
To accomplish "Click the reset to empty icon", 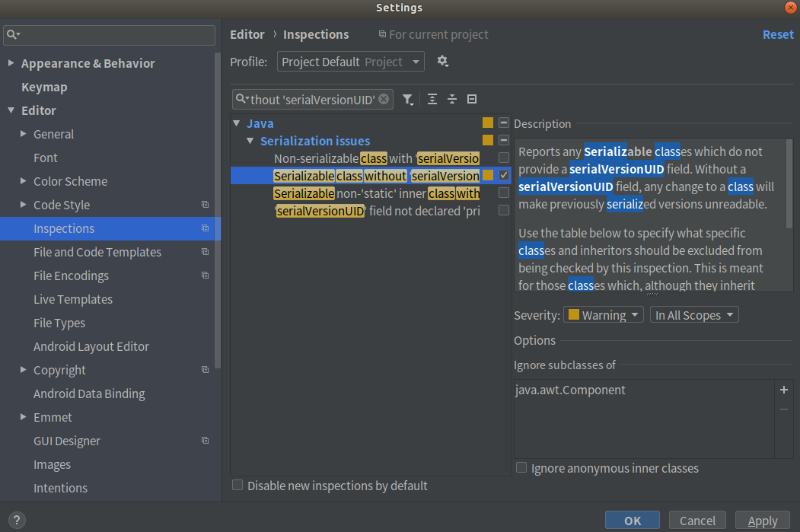I will click(x=472, y=99).
